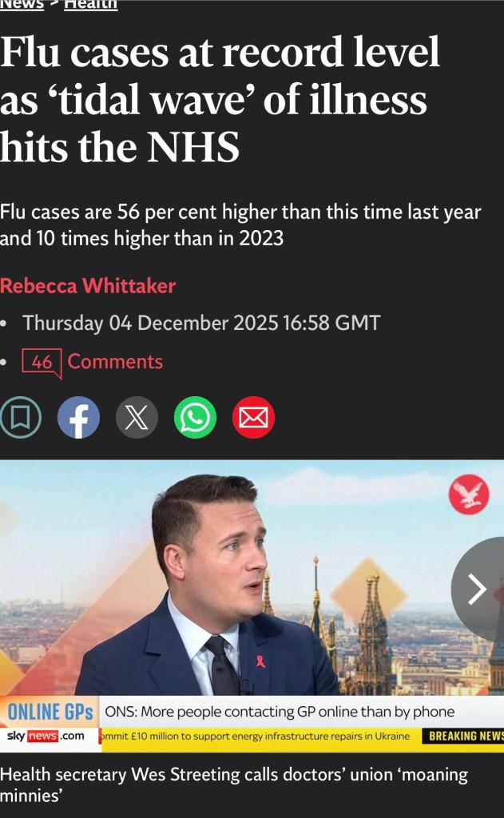
Task: Go to the Health breadcrumb
Action: tap(91, 4)
